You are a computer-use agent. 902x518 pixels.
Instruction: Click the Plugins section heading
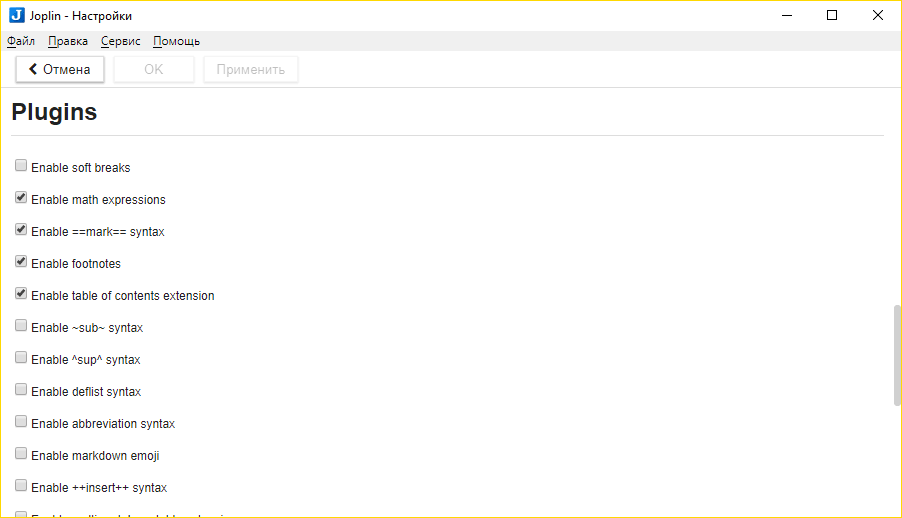click(x=54, y=112)
